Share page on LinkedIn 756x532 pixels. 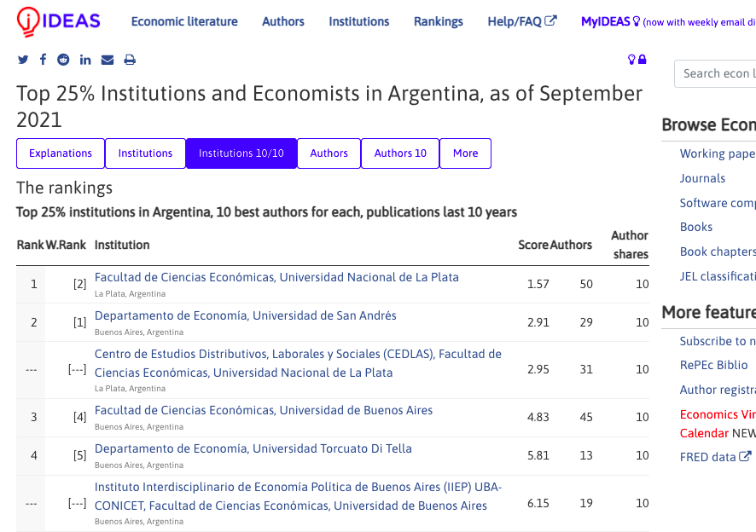85,60
